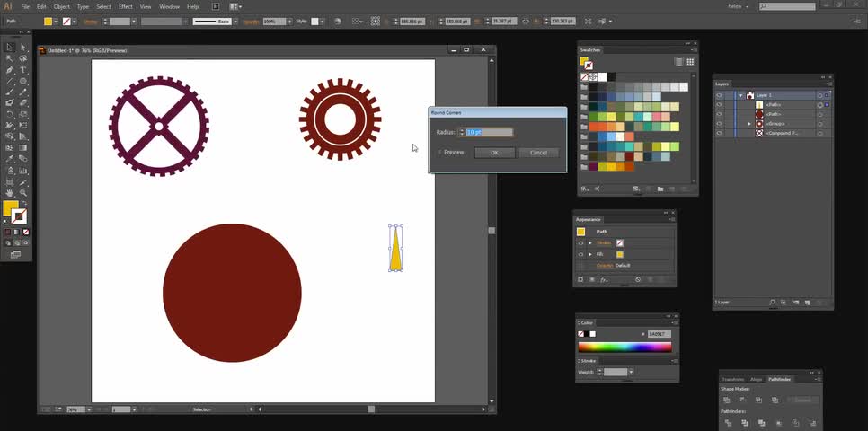Select the Lasso tool

pos(23,58)
